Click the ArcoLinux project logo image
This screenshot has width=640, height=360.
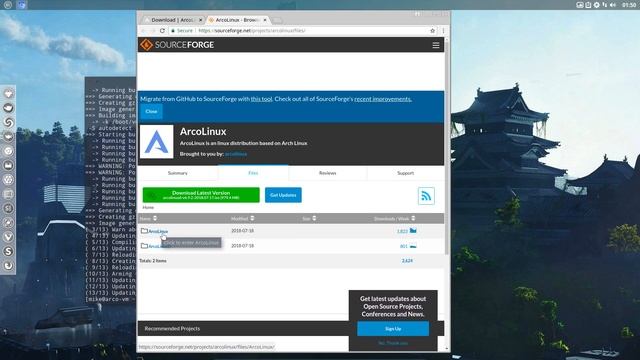(157, 142)
